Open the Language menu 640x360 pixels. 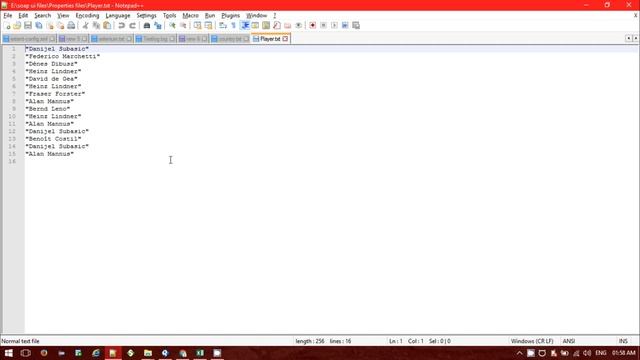[118, 16]
